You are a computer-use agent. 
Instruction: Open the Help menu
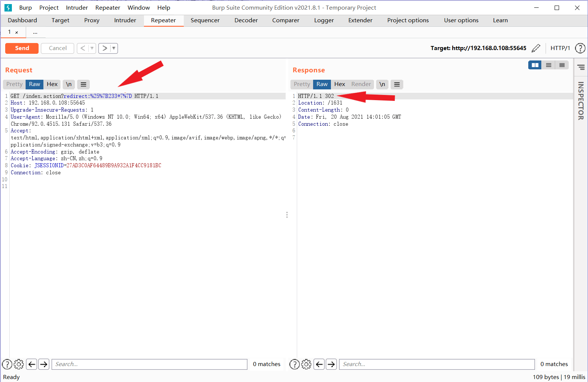pos(164,8)
